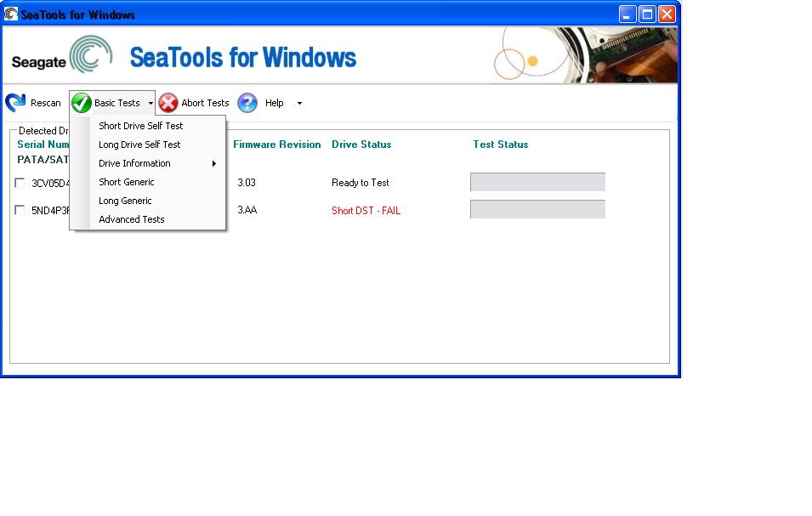Click the Basic Tests label
The width and height of the screenshot is (812, 516).
pyautogui.click(x=117, y=103)
